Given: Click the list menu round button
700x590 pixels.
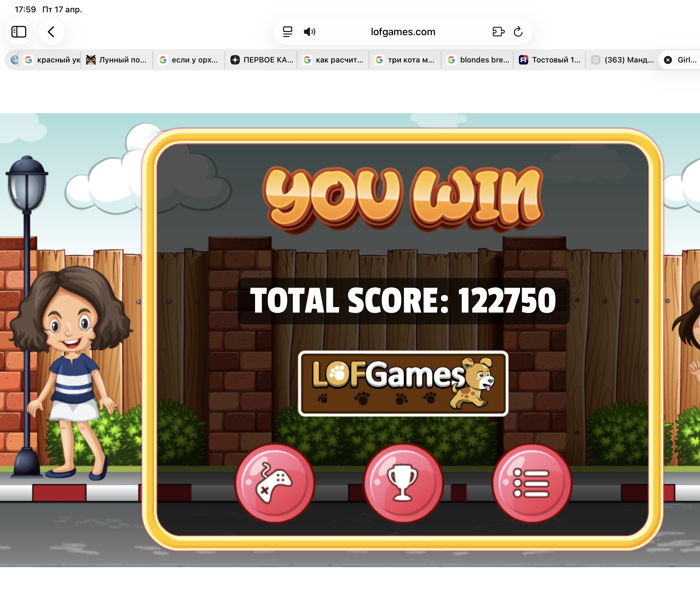Looking at the screenshot, I should tap(531, 483).
